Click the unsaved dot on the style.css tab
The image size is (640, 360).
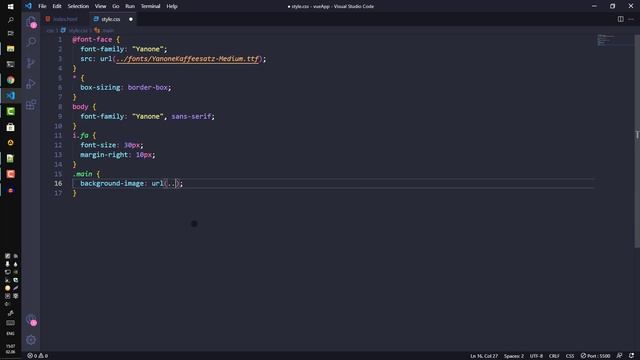[x=131, y=19]
